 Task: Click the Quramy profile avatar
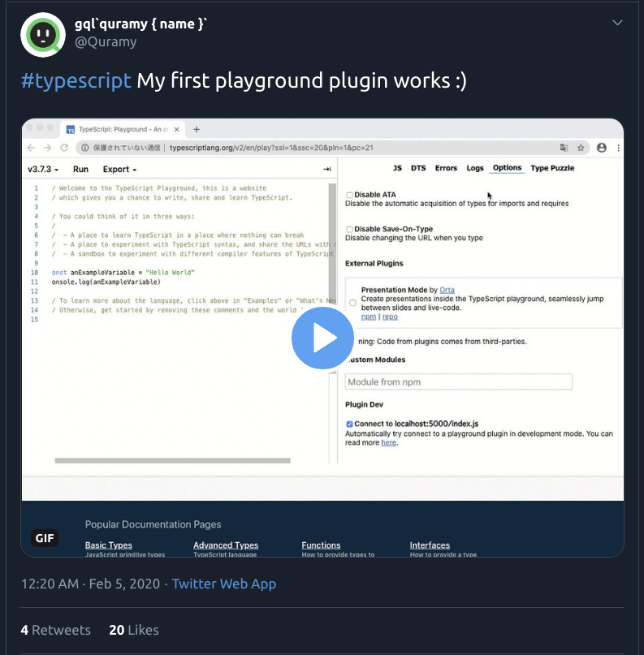43,35
